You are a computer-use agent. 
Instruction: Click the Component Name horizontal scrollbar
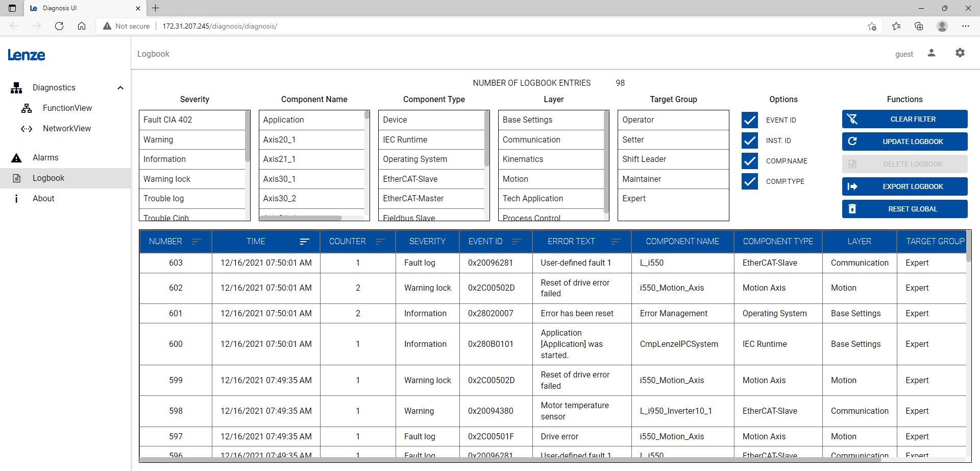[x=301, y=218]
